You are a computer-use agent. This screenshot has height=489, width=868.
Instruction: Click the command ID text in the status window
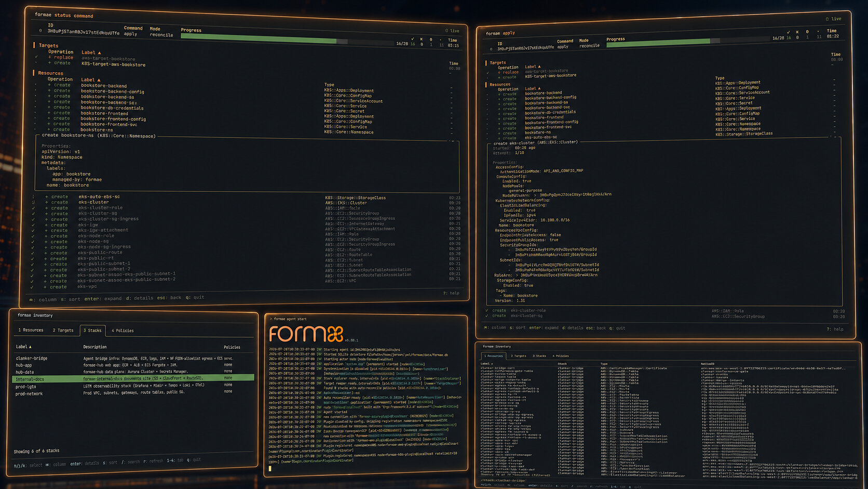[83, 32]
